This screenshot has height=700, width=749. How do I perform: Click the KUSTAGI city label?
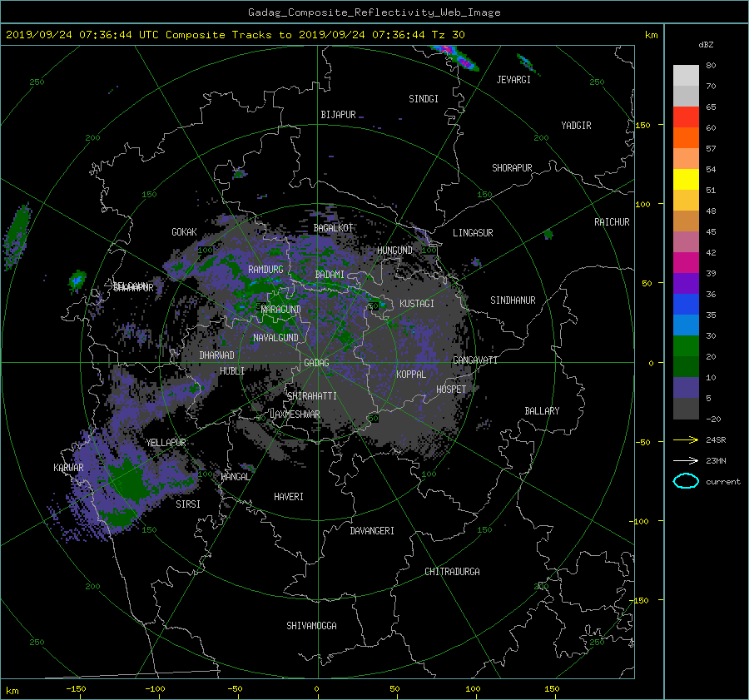click(417, 304)
